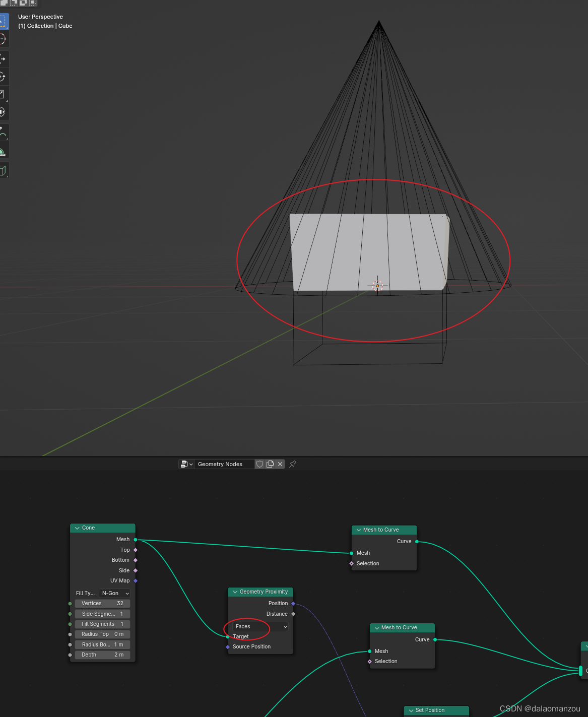Click lower Mesh to Curve Selection socket
Image resolution: width=588 pixels, height=717 pixels.
[370, 662]
